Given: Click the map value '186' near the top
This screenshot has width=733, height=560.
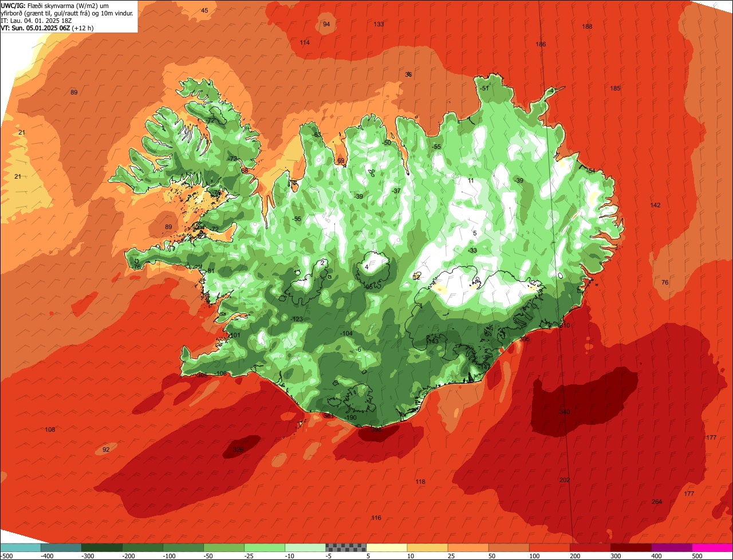Looking at the screenshot, I should pyautogui.click(x=541, y=45).
